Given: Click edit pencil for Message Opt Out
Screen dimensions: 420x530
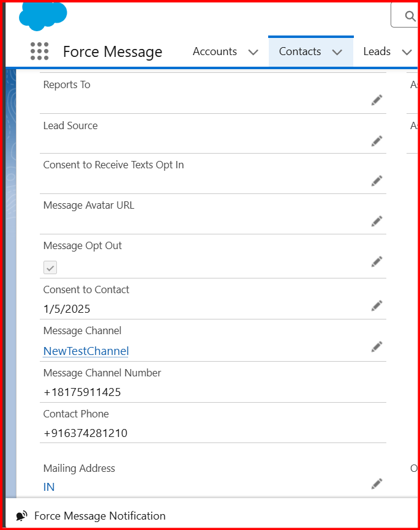Looking at the screenshot, I should tap(377, 261).
